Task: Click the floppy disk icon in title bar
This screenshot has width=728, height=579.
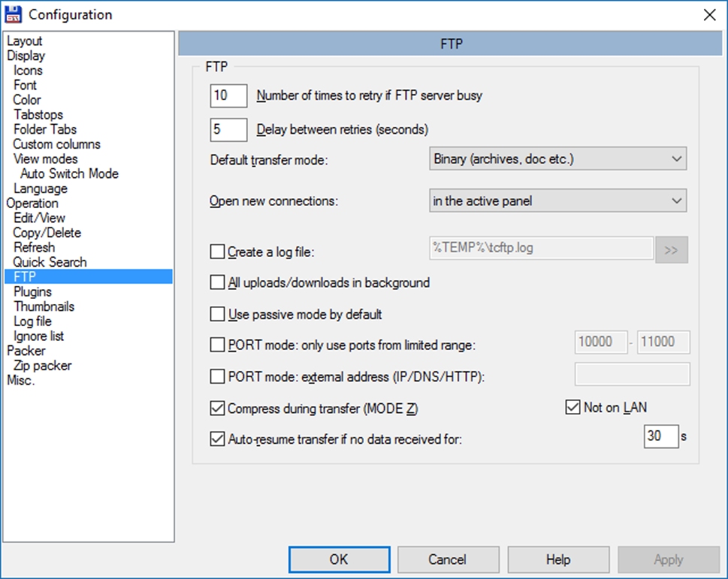Action: pyautogui.click(x=14, y=14)
